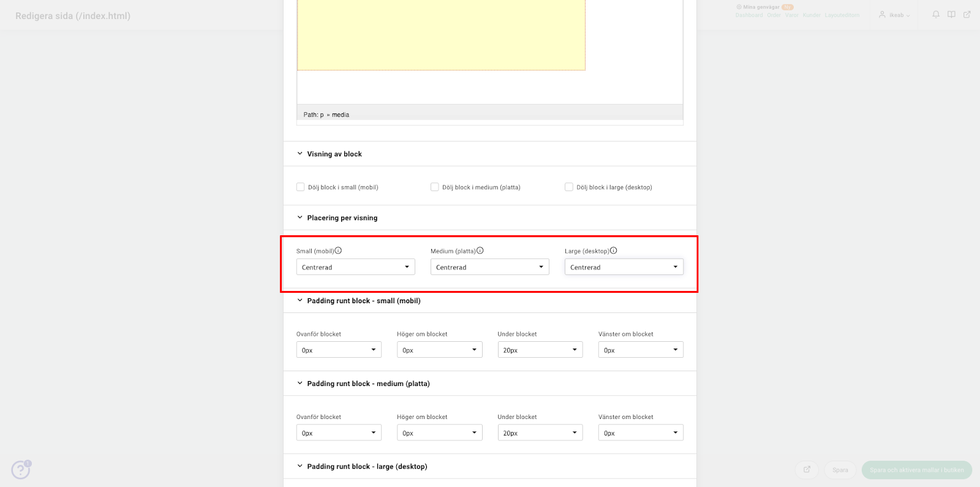Check Dölj block i medium (platta)
980x487 pixels.
pos(435,187)
